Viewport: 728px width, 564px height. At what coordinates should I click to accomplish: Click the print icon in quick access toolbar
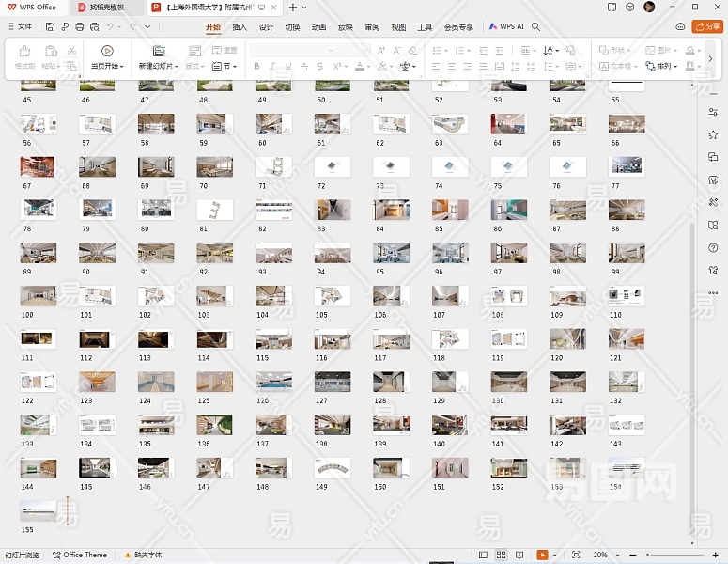tap(80, 27)
